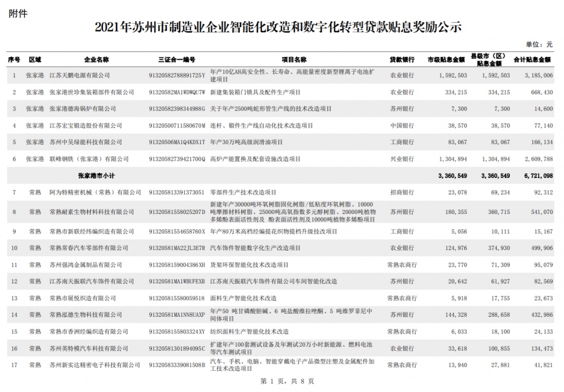This screenshot has width=564, height=392.
Task: Select company '江苏南天振联汽车饰件有限公司' in row 12
Action: pyautogui.click(x=92, y=281)
